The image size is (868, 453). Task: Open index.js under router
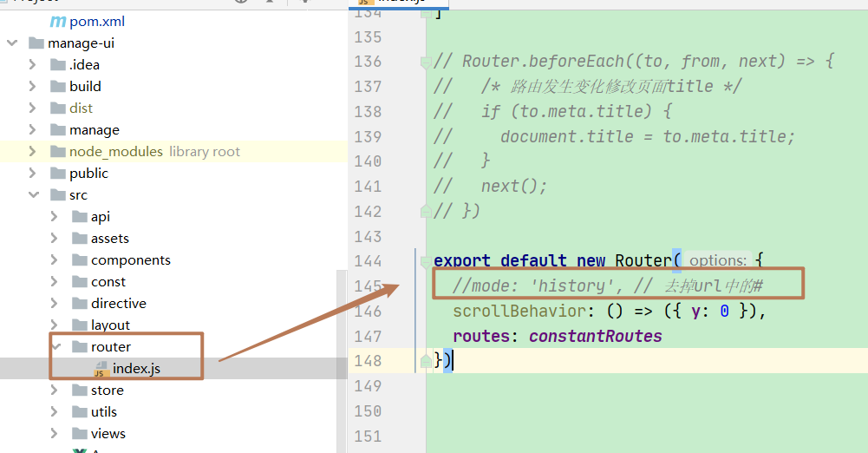(x=136, y=369)
